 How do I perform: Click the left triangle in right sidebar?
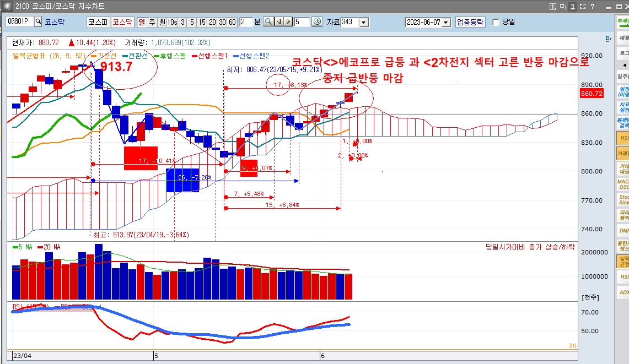point(624,65)
